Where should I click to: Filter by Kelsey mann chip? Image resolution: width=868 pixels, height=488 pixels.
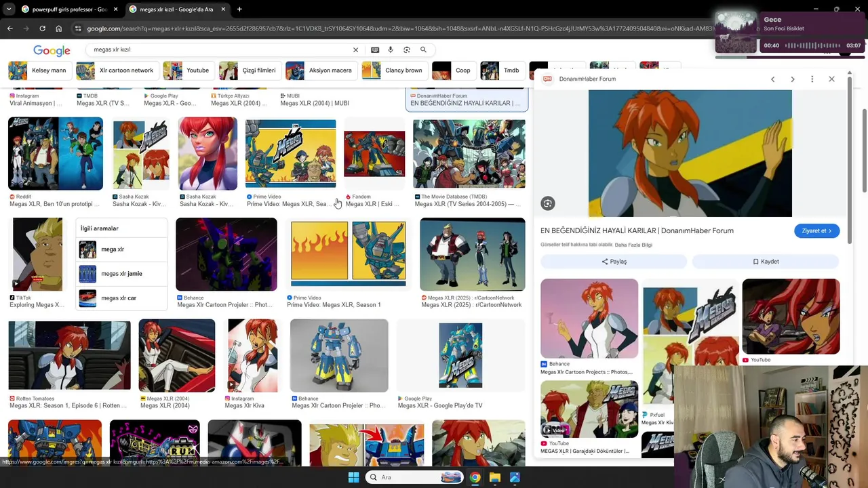pyautogui.click(x=39, y=70)
